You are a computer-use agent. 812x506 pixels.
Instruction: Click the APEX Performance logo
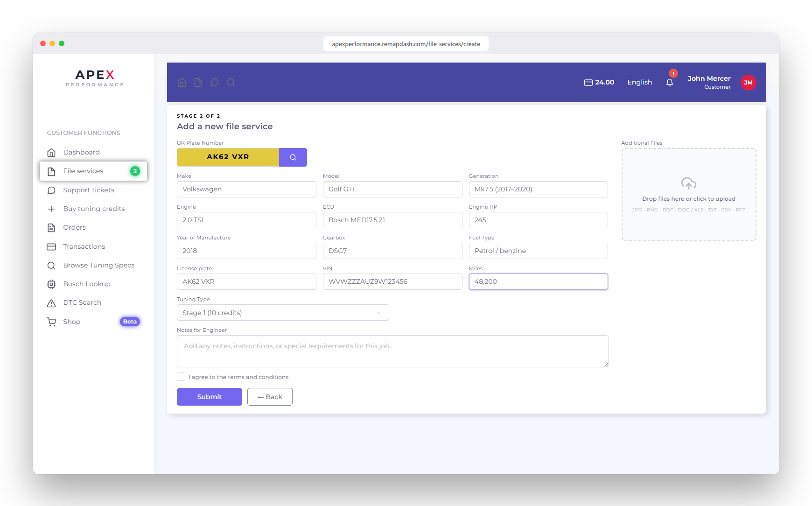[95, 78]
